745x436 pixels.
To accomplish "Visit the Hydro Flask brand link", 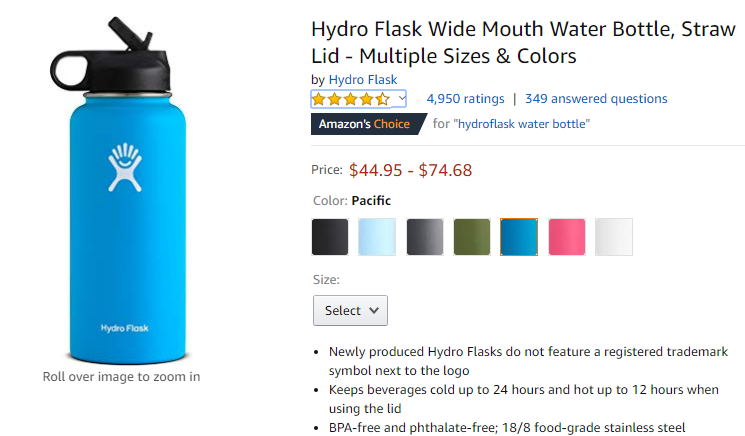I will pyautogui.click(x=363, y=80).
